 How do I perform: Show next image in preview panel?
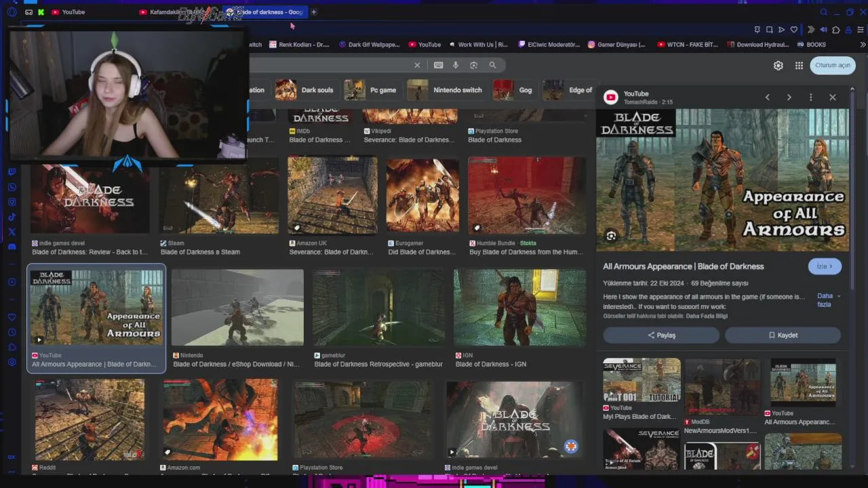pyautogui.click(x=789, y=98)
